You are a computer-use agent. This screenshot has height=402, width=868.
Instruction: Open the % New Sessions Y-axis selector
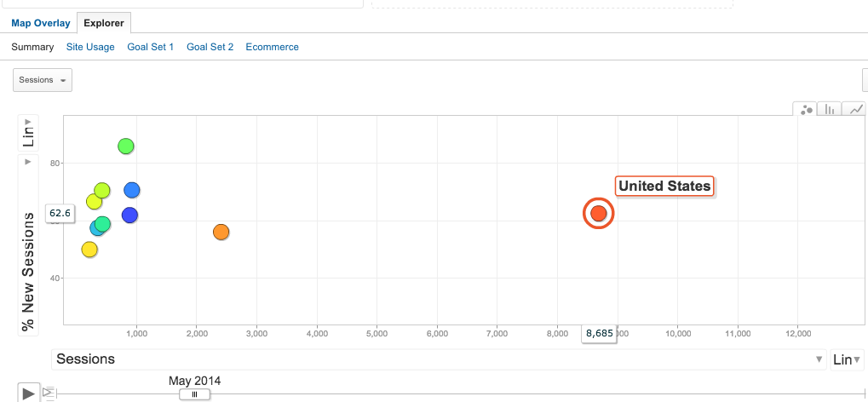coord(28,244)
